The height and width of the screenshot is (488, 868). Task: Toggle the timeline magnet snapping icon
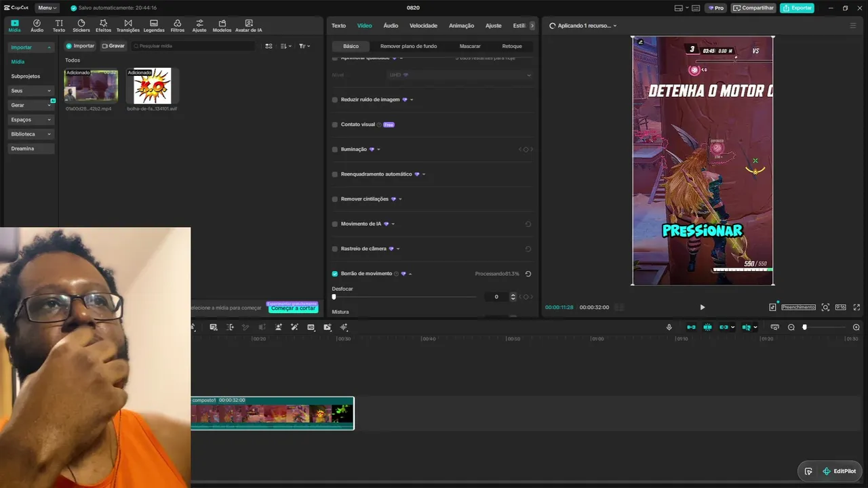click(707, 327)
